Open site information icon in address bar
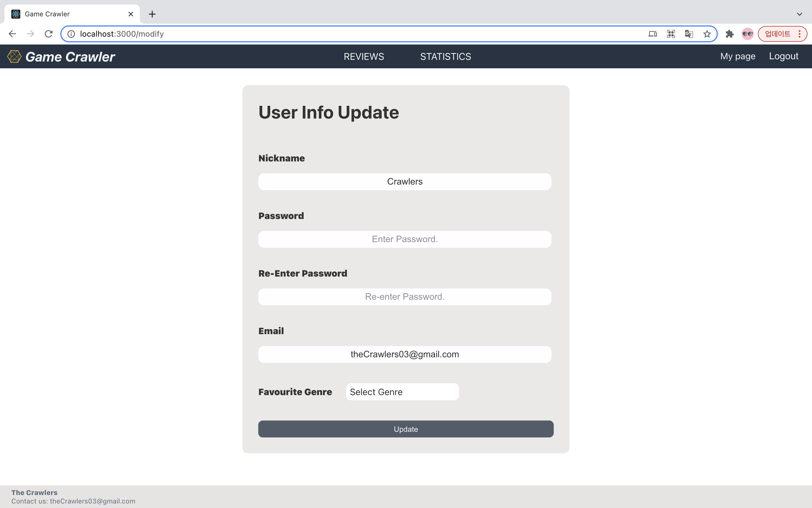Image resolution: width=812 pixels, height=508 pixels. [71, 34]
